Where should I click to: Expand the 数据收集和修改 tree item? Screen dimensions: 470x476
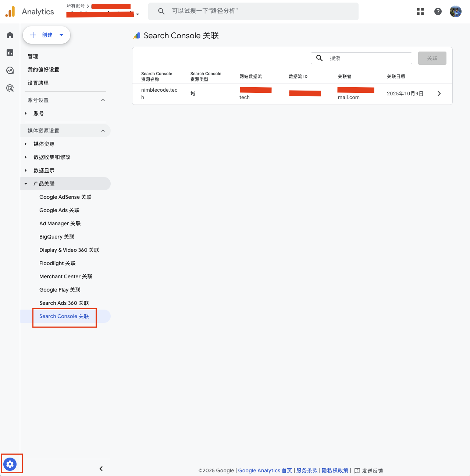pos(26,157)
